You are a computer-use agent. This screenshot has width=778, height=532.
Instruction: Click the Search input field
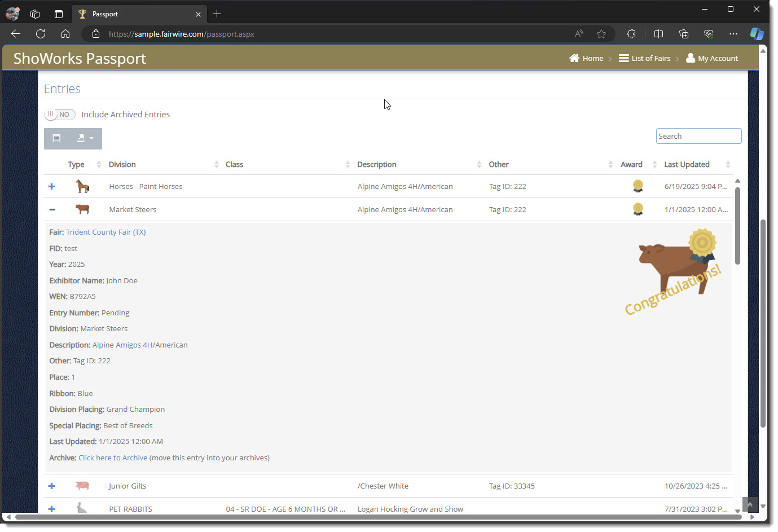(x=698, y=136)
